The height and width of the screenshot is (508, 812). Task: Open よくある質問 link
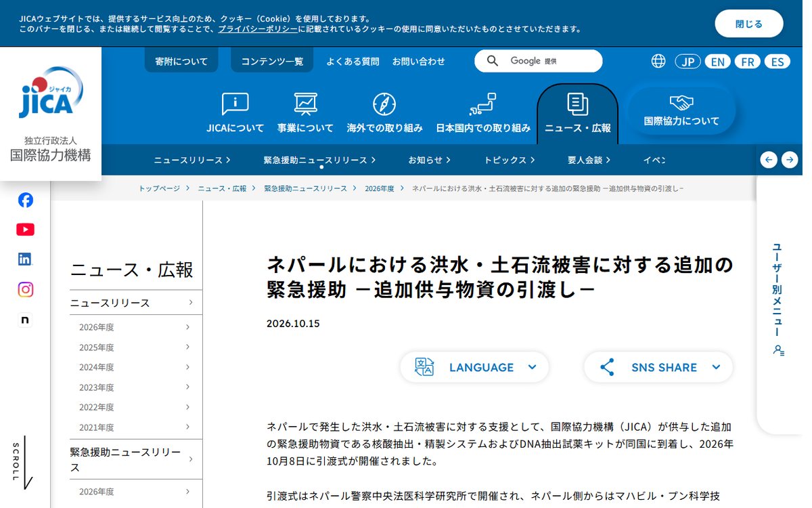pos(353,61)
